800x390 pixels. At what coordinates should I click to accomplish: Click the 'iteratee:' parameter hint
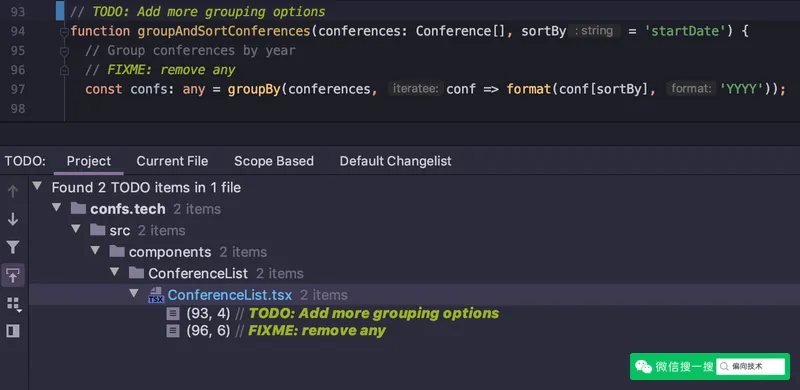[416, 89]
